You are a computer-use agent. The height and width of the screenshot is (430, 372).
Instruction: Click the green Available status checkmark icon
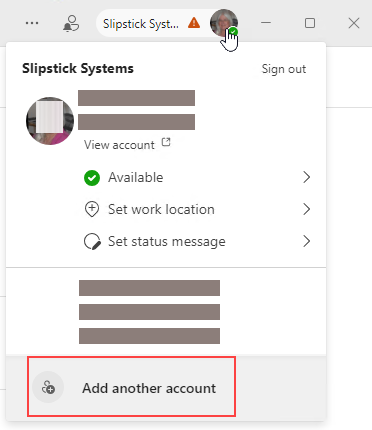[92, 178]
